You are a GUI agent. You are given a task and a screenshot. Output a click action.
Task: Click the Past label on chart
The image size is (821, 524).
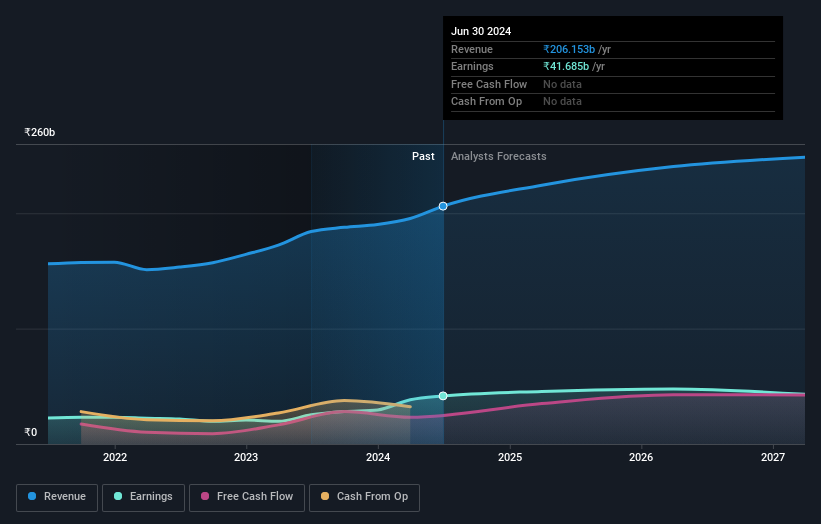(x=423, y=157)
